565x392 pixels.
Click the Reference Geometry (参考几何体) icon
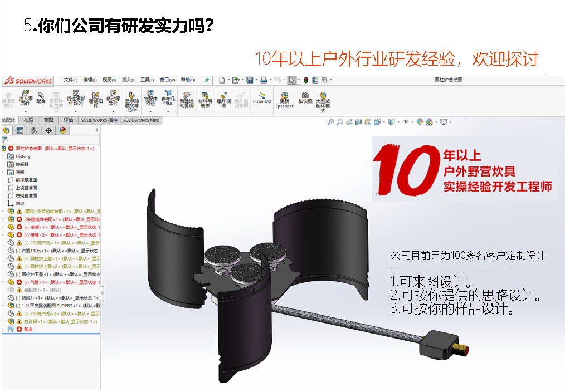[x=168, y=98]
